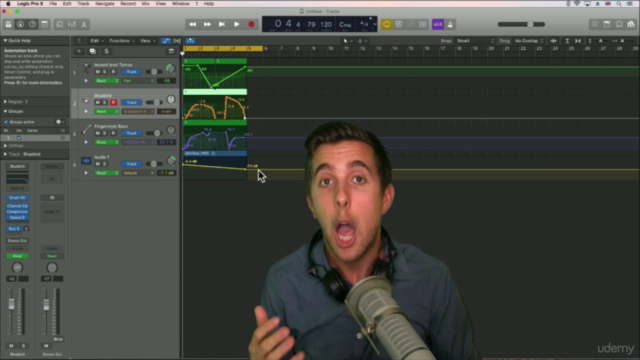The height and width of the screenshot is (360, 640).
Task: Open the Smart Controls button
Action: (60, 24)
